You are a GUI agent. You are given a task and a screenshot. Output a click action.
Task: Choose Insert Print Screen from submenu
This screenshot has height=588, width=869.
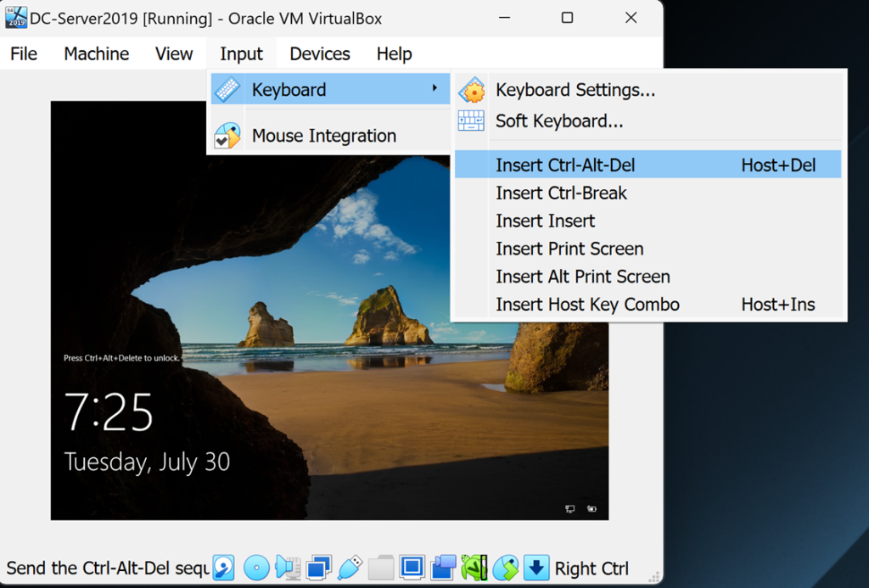[x=569, y=249]
